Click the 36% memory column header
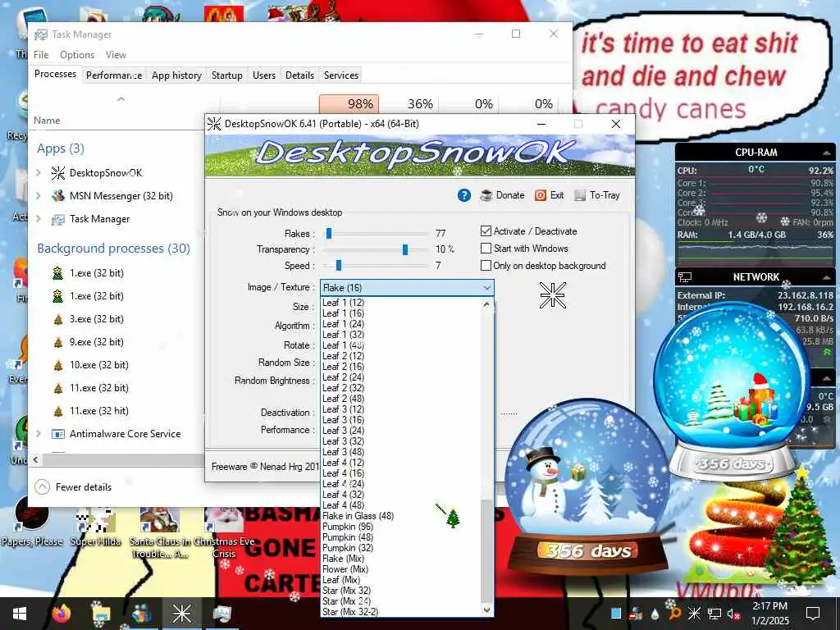The image size is (840, 630). pyautogui.click(x=410, y=104)
